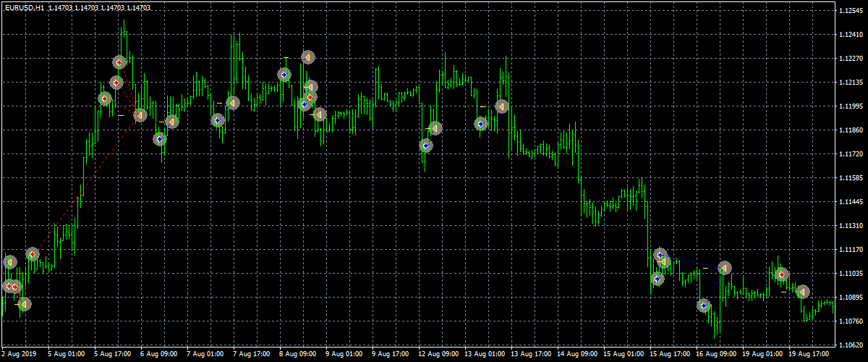The height and width of the screenshot is (362, 868).
Task: Select the 1.10895 price axis value
Action: pos(851,298)
